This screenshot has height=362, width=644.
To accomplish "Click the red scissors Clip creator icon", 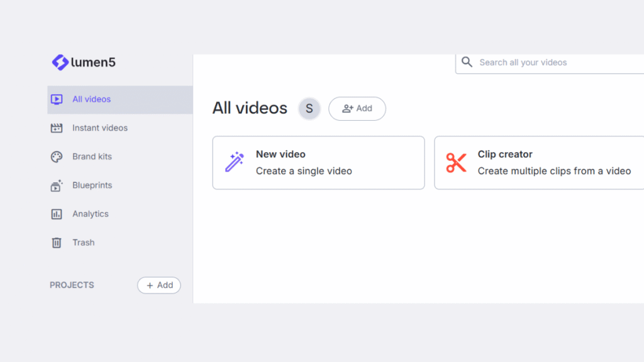I will coord(456,162).
